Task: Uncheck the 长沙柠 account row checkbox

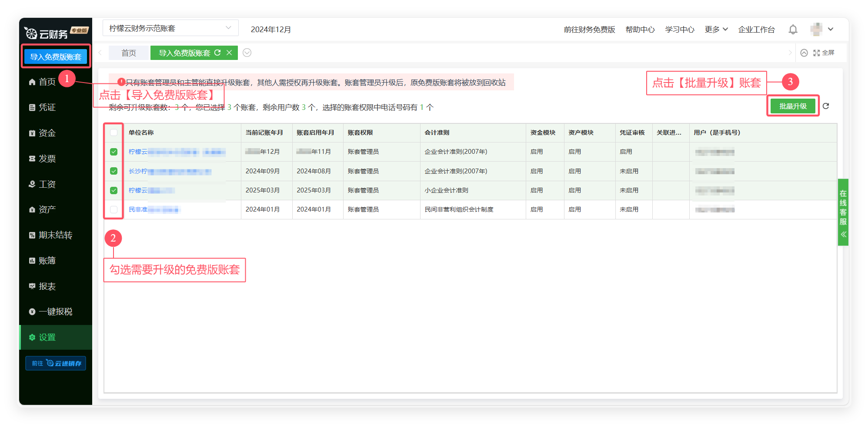Action: [x=114, y=171]
